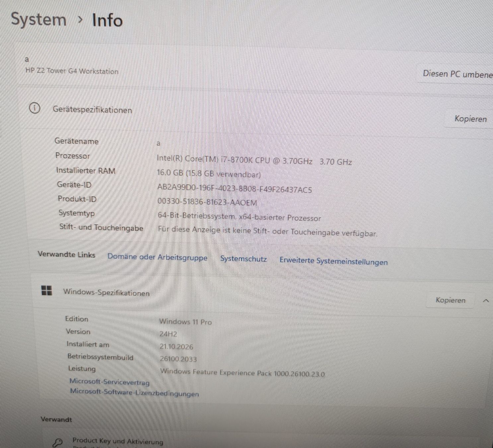
Task: Select the Geräte-ID value AB2A99D0-196F-4023-8B08-F49F26437AC5
Action: [235, 188]
